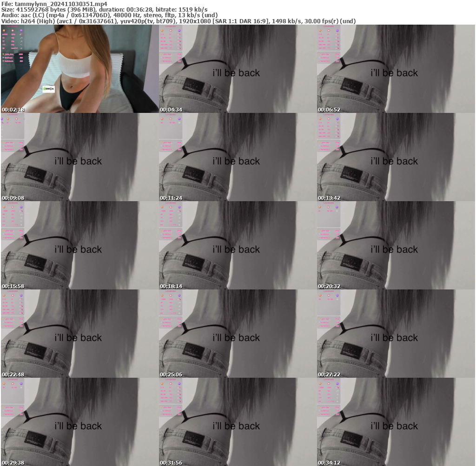Enable the top Lovense vibration level row
Screen dimensions: 476x466
(x=13, y=34)
